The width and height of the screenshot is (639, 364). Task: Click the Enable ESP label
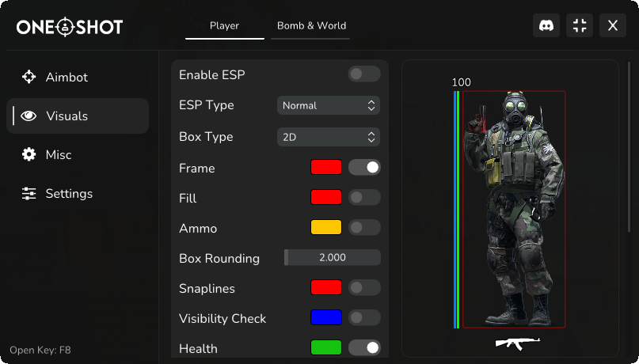coord(212,75)
